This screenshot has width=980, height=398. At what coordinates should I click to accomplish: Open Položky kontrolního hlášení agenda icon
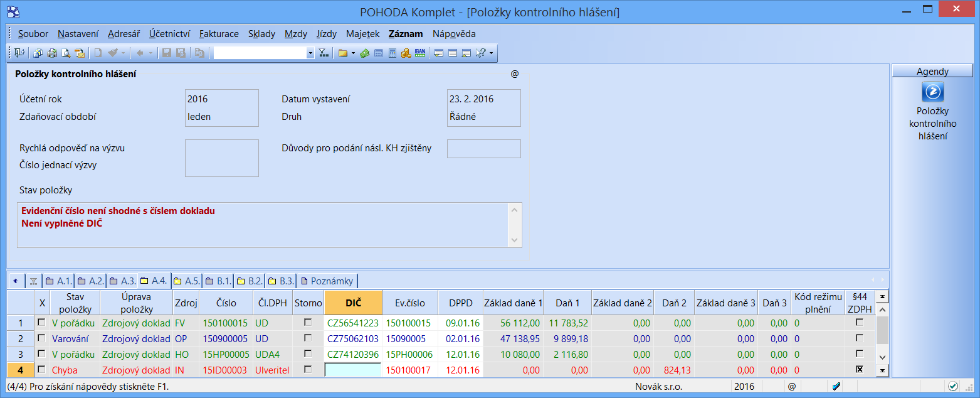coord(932,92)
